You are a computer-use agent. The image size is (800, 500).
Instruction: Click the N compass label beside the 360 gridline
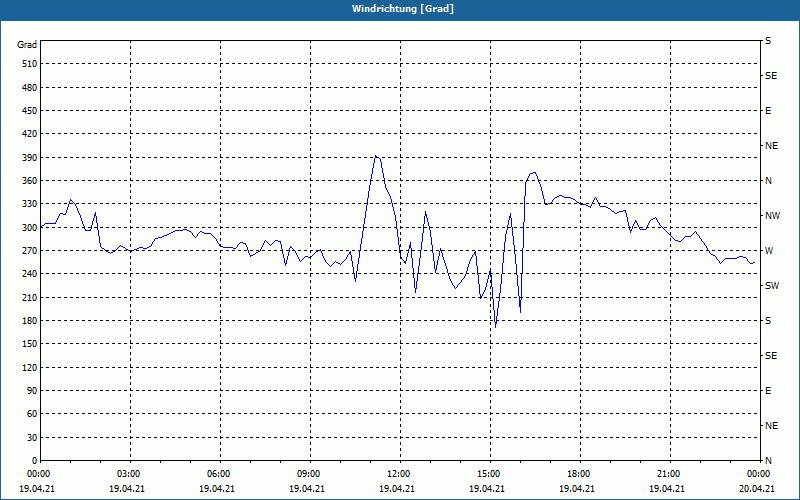768,181
